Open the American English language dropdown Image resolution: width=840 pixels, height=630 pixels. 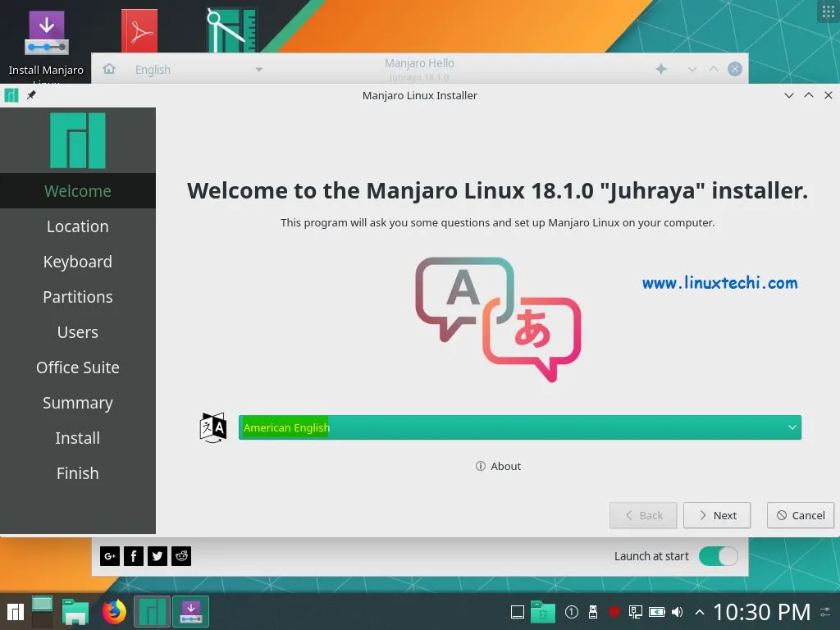pos(519,427)
